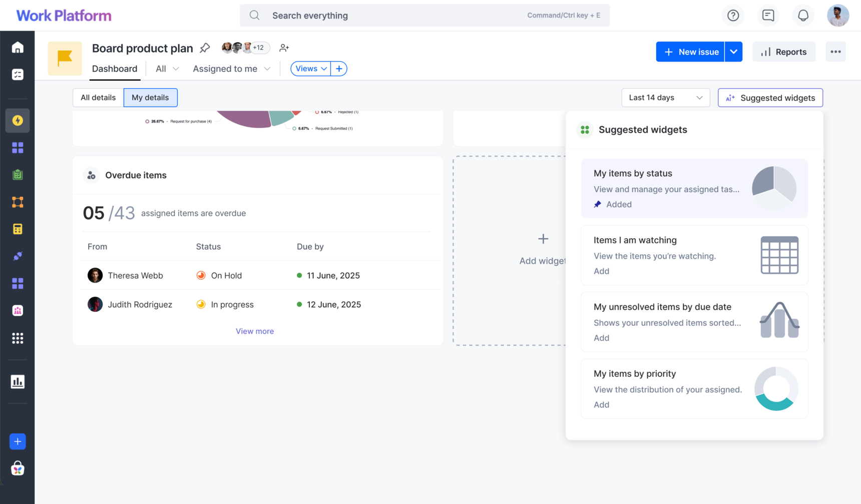
Task: Add the Items I am watching widget
Action: coord(601,271)
